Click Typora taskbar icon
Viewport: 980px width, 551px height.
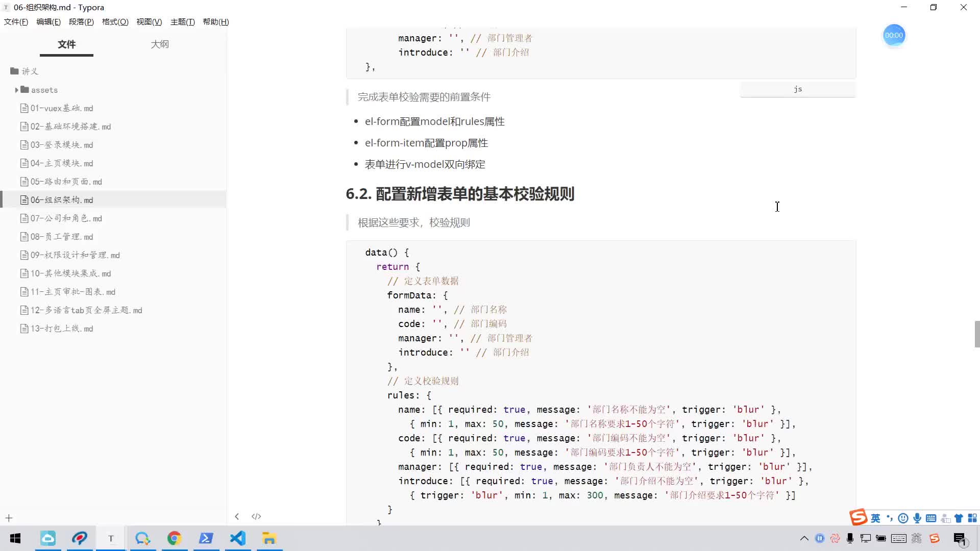tap(111, 538)
